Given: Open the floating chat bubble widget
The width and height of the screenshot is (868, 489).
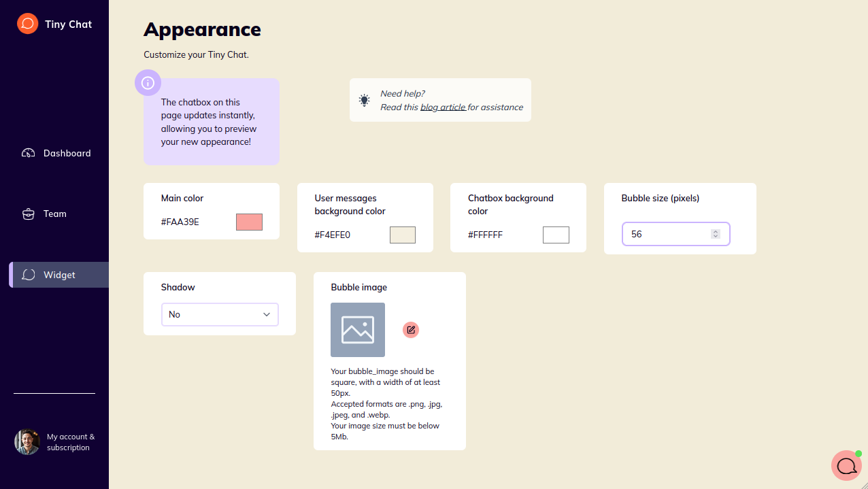Looking at the screenshot, I should 846,466.
